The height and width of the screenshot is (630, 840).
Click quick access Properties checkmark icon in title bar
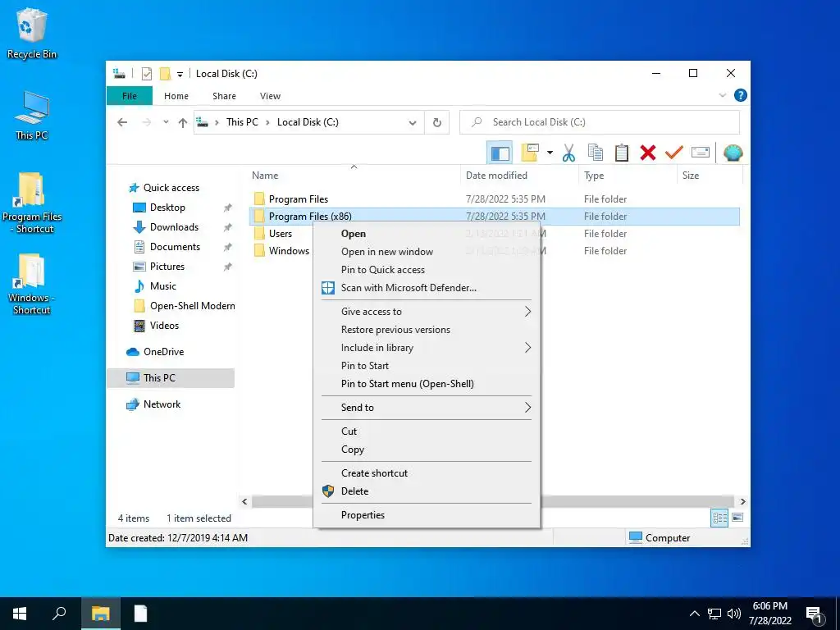146,74
